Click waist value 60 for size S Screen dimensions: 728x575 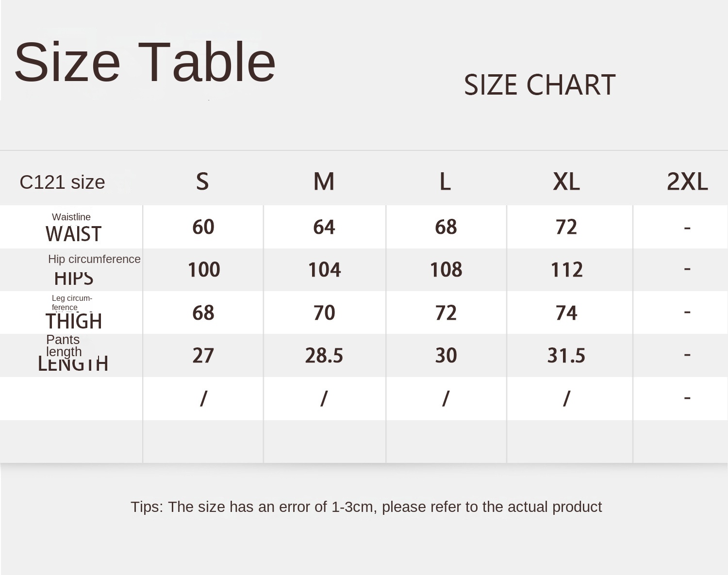click(203, 227)
